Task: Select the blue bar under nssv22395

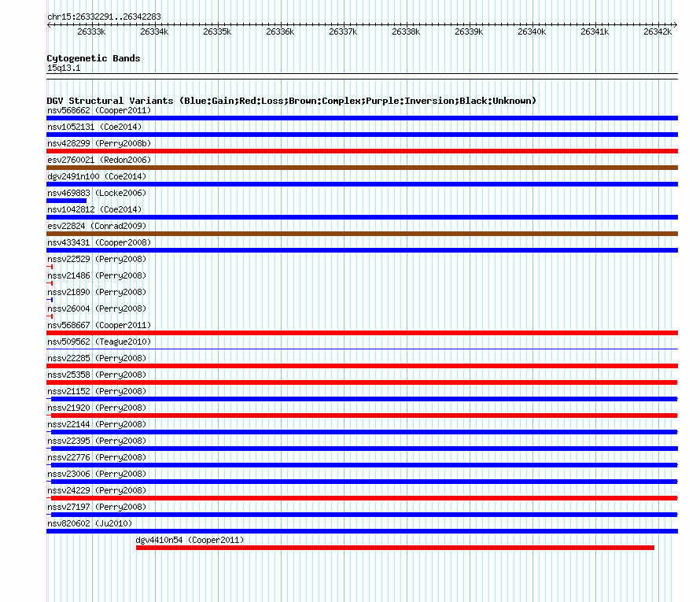Action: click(x=362, y=449)
